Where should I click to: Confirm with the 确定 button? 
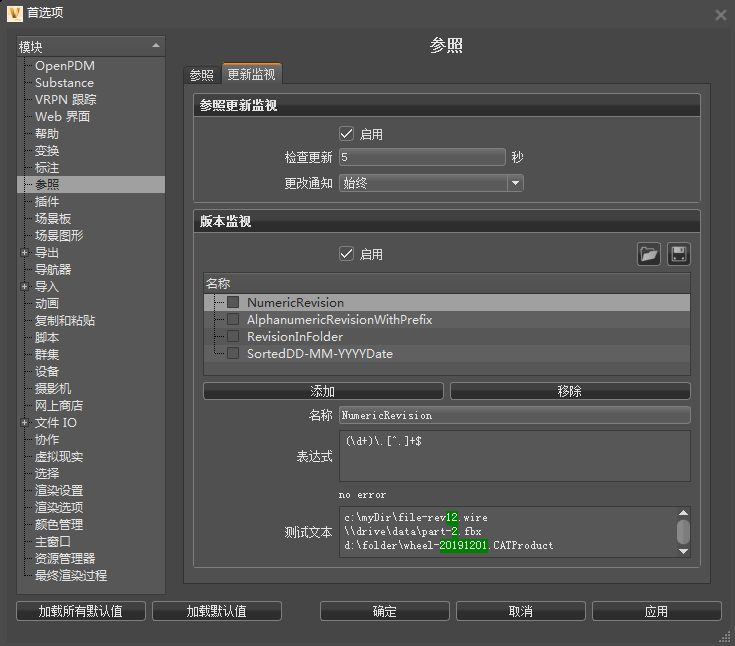[x=384, y=611]
